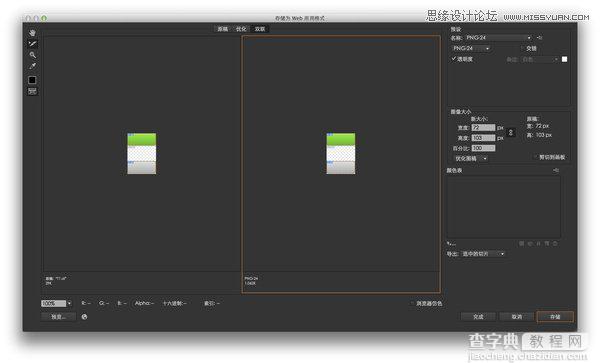Open the preset options flyout menu

[x=540, y=38]
